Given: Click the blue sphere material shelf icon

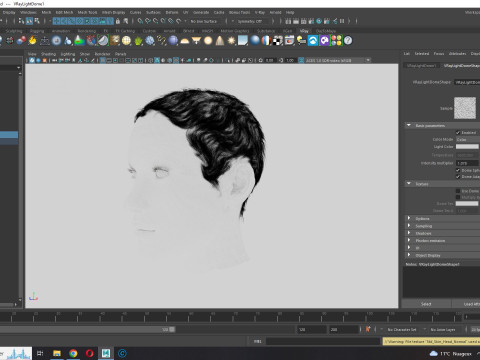Looking at the screenshot, I should click(255, 41).
